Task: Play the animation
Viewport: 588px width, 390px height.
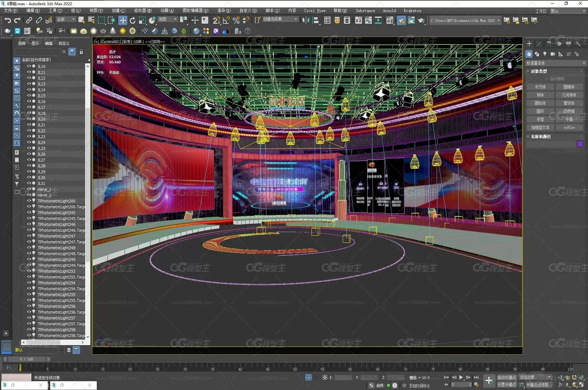Action: pyautogui.click(x=461, y=377)
